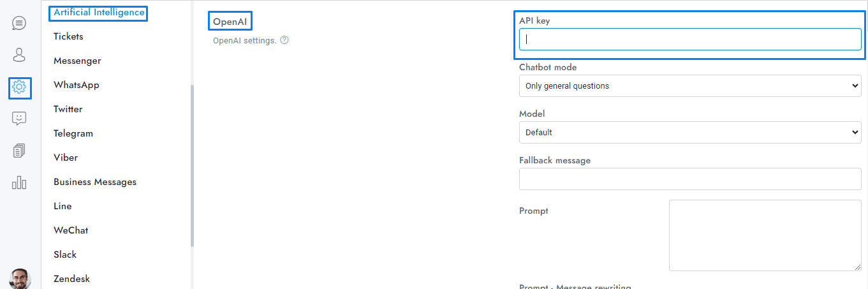Open the reports bar chart icon

tap(19, 182)
